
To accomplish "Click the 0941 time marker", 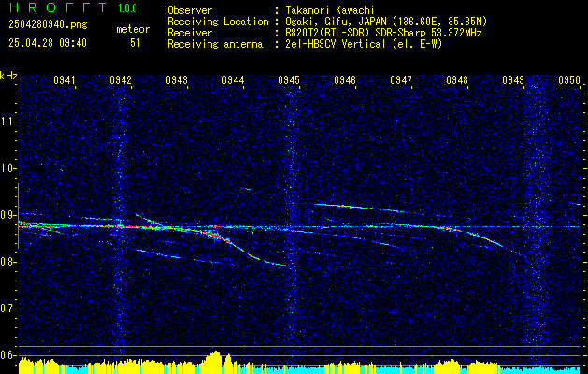I will coord(65,79).
